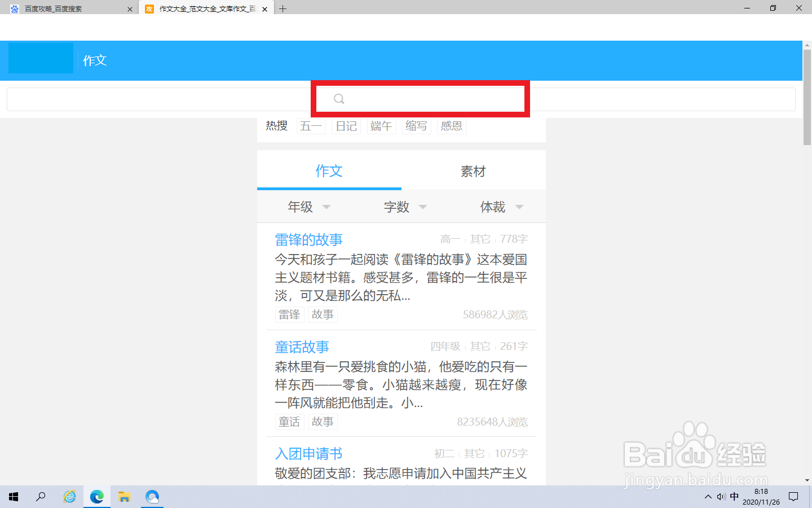Image resolution: width=812 pixels, height=508 pixels.
Task: Open Windows taskbar search
Action: coord(41,497)
